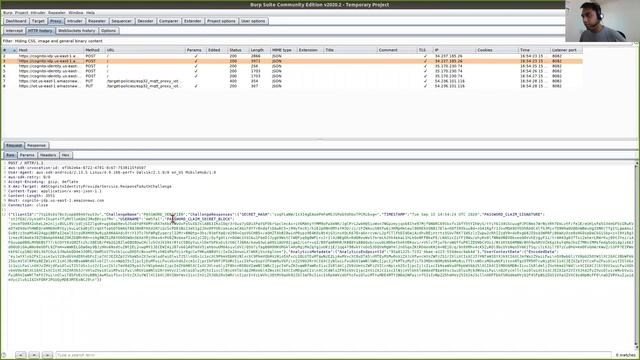Sort history by Title column
Image resolution: width=640 pixels, height=360 pixels.
[x=350, y=50]
